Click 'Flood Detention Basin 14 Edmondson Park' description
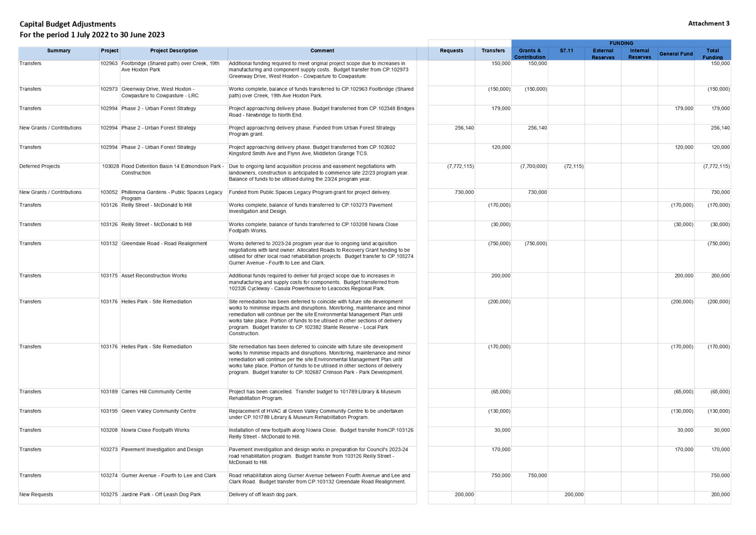The image size is (756, 535). 172,170
